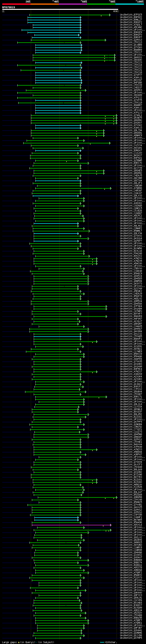Click the white query sequence bar

[x=60, y=9]
